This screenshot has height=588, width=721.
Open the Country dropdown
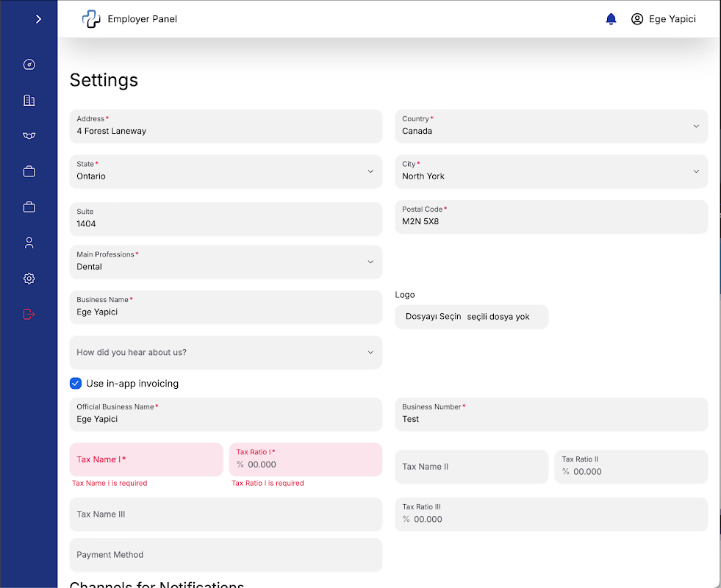551,126
